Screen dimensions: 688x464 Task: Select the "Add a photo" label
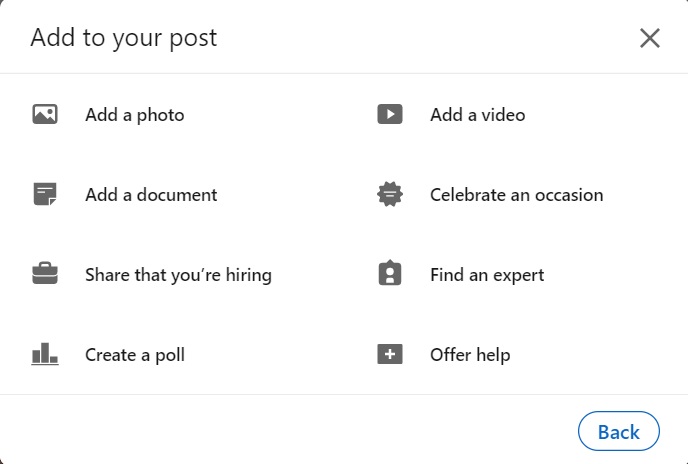[x=135, y=115]
